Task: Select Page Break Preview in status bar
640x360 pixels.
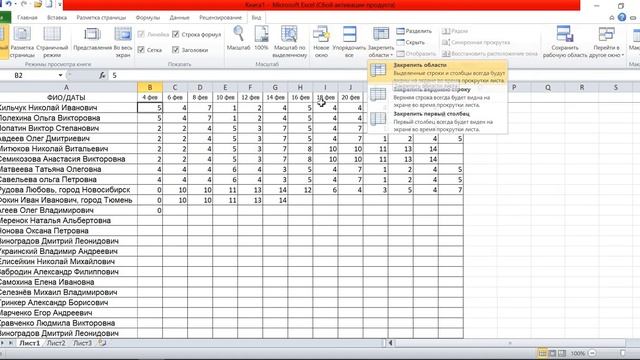Action: [562, 353]
